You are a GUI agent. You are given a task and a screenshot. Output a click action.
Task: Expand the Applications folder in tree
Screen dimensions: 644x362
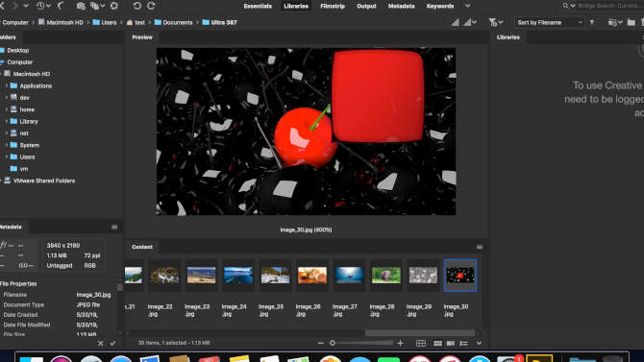point(7,85)
